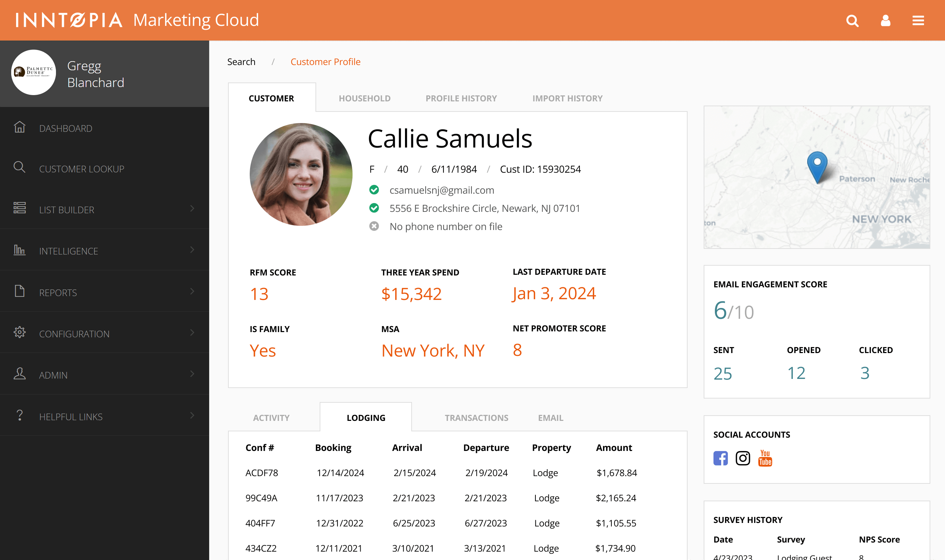Open the user account icon in header
Viewport: 945px width, 560px height.
[x=885, y=21]
